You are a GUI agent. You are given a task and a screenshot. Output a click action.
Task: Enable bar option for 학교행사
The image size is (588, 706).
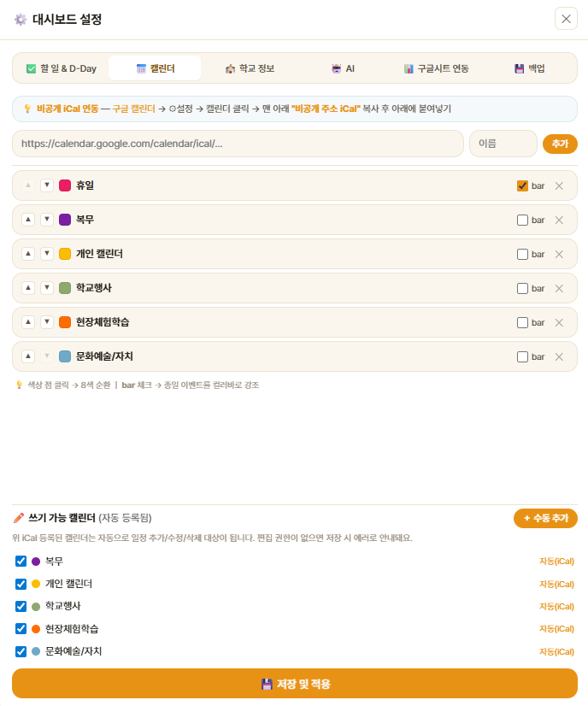tap(522, 289)
